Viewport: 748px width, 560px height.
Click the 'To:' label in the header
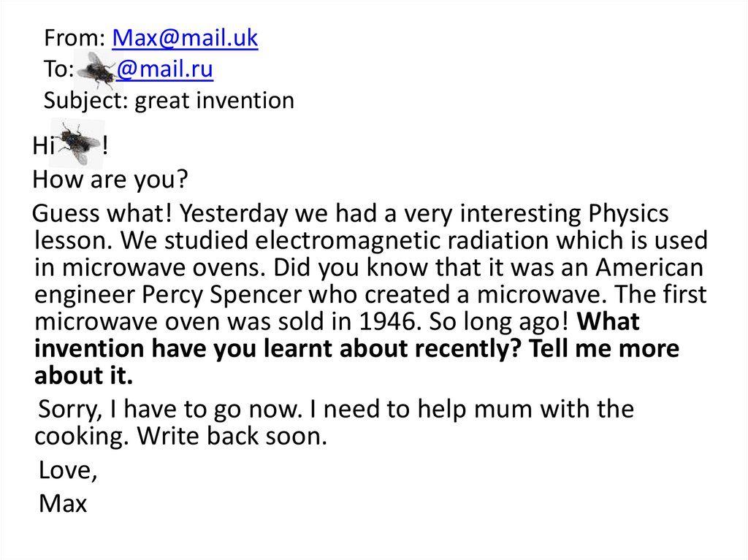point(58,69)
